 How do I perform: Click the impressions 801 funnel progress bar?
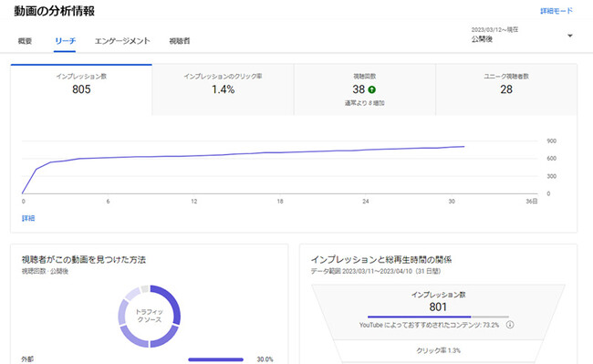coord(438,317)
